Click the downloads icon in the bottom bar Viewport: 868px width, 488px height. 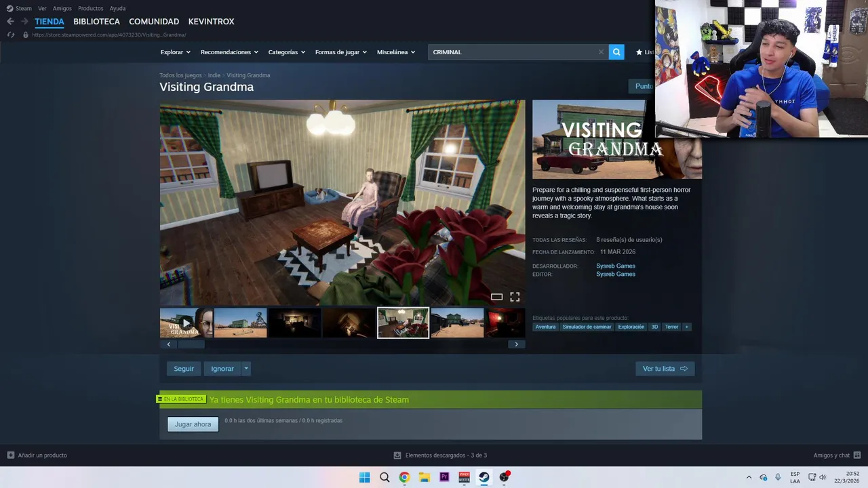click(398, 455)
